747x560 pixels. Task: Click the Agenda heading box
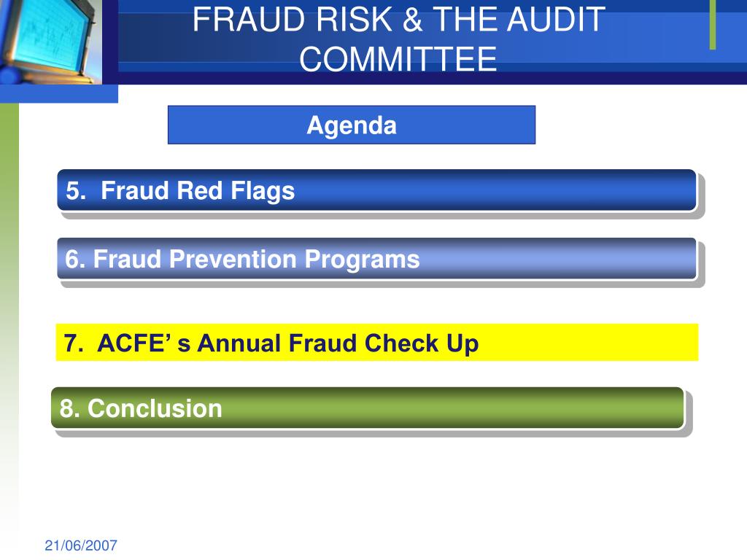pyautogui.click(x=352, y=125)
